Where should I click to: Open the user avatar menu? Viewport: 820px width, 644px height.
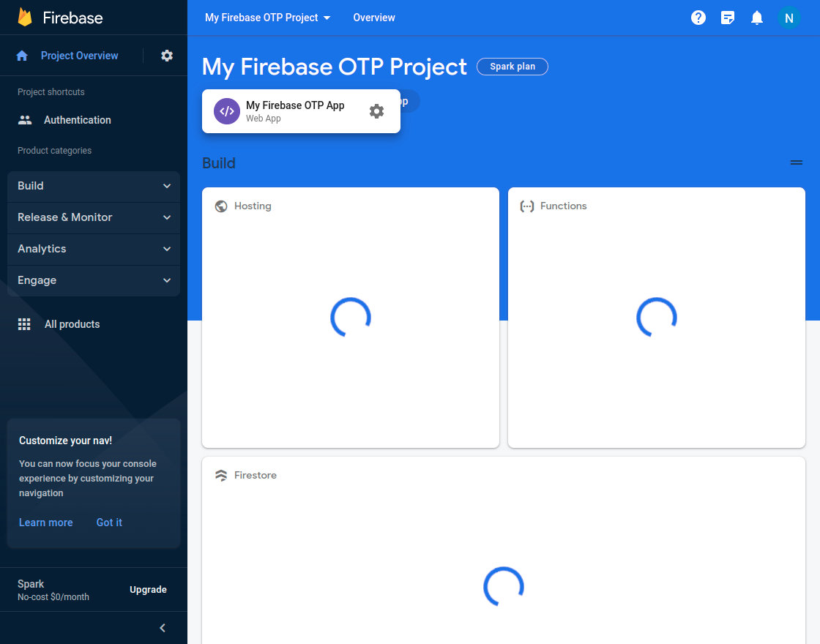[789, 17]
